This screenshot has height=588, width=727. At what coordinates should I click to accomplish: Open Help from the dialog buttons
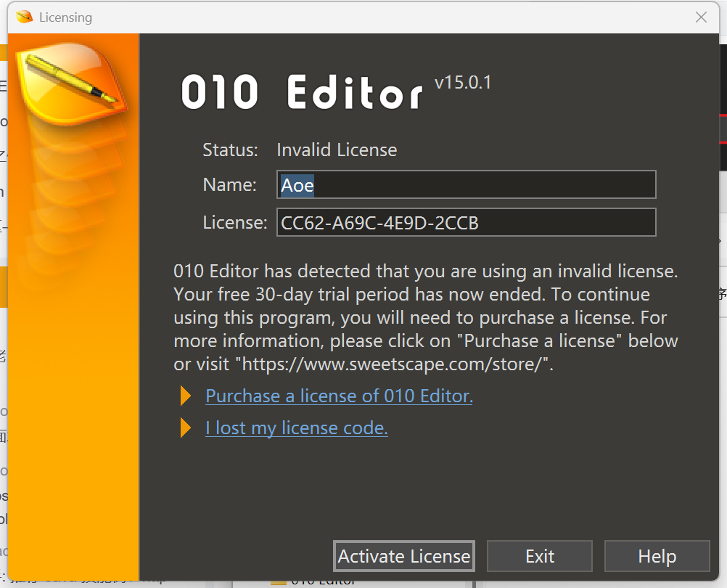point(657,557)
